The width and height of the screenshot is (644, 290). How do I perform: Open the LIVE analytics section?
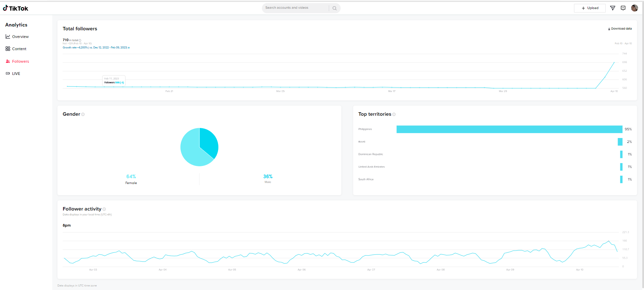tap(13, 74)
